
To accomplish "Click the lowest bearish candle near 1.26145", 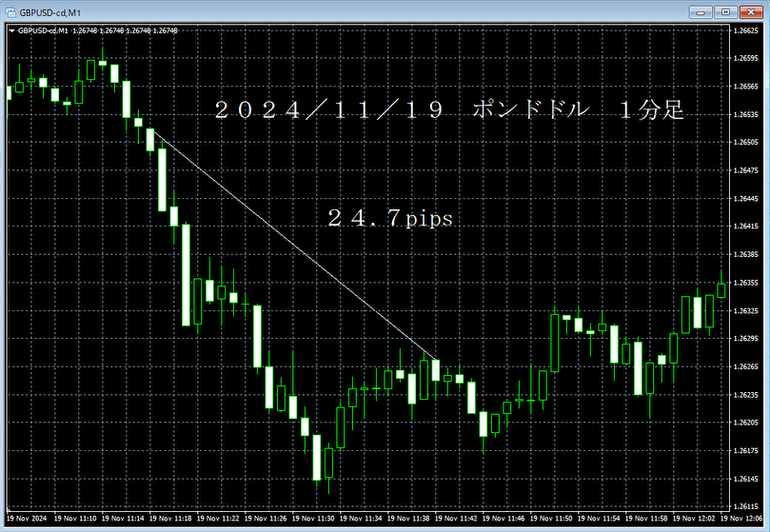I will 317,458.
